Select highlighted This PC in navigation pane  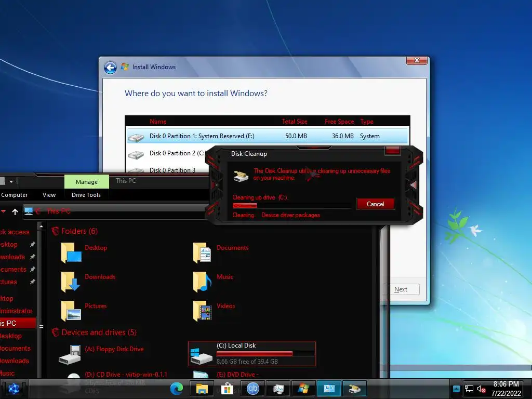pyautogui.click(x=18, y=323)
